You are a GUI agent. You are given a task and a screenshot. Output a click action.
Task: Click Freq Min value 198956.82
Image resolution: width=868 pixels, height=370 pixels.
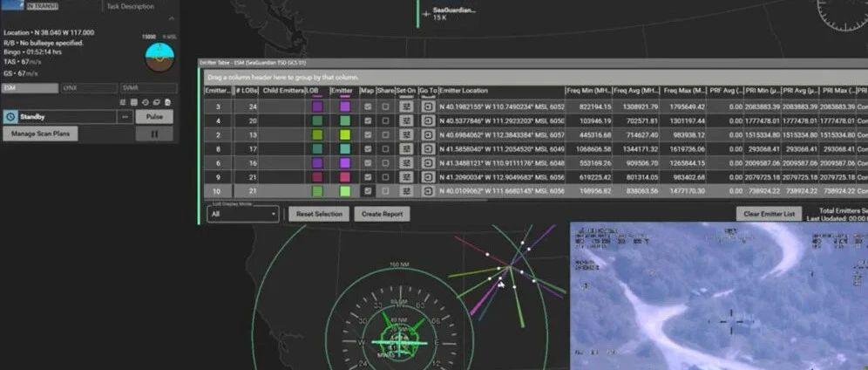[596, 191]
